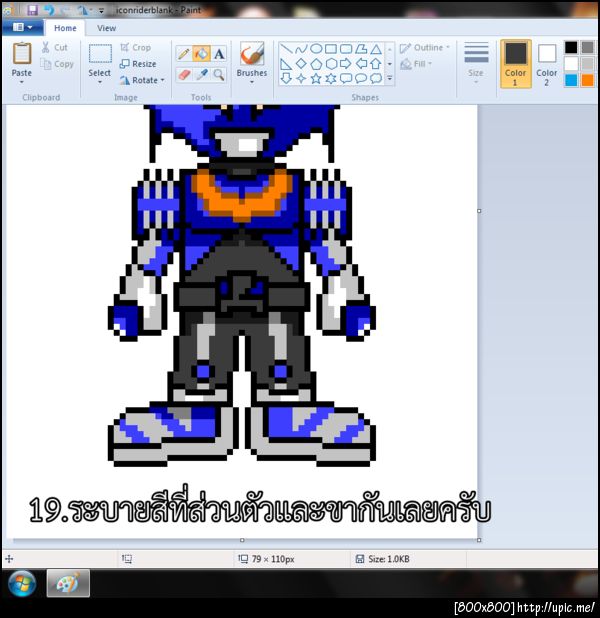Choose the Right triangle shape

click(286, 64)
